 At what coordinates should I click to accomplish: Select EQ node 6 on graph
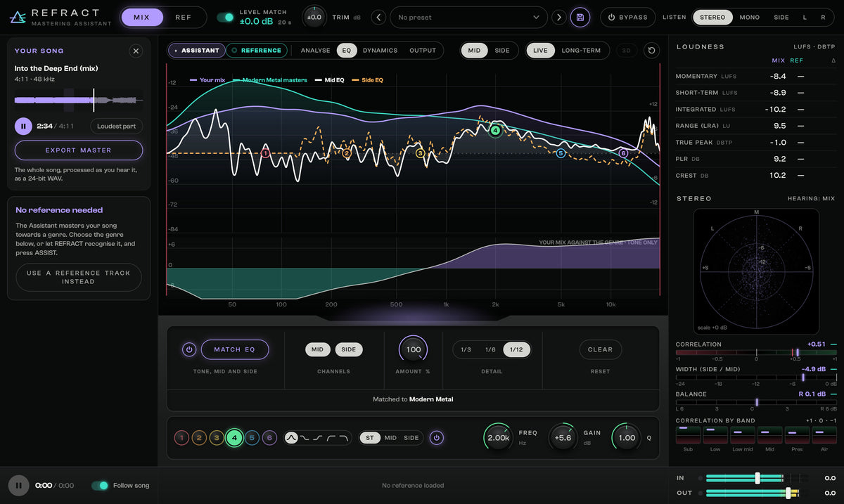[x=623, y=153]
